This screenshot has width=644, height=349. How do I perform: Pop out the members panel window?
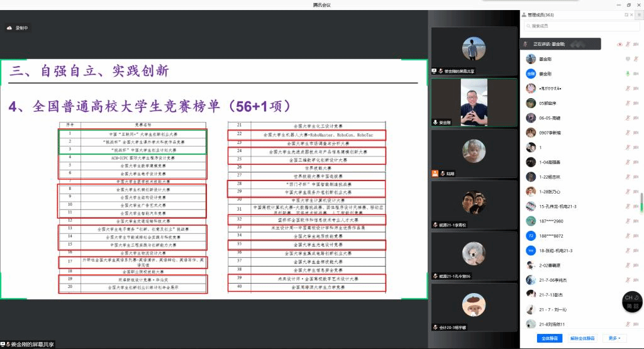coord(626,14)
